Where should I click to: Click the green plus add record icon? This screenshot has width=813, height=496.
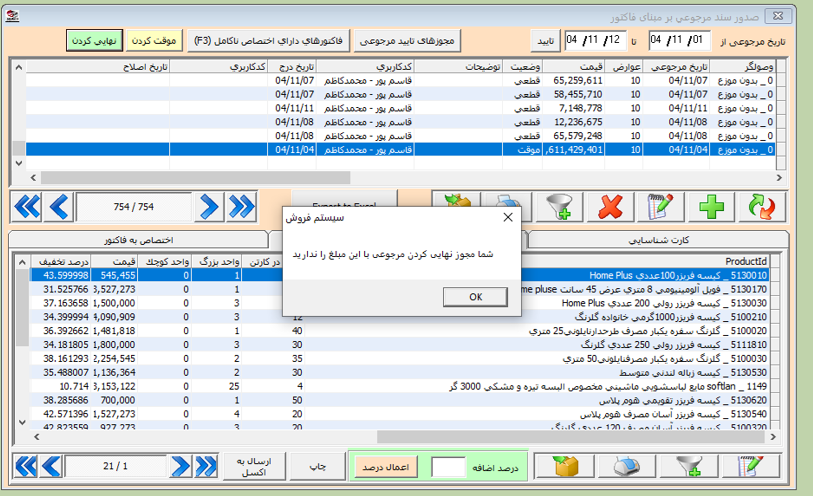click(x=711, y=207)
